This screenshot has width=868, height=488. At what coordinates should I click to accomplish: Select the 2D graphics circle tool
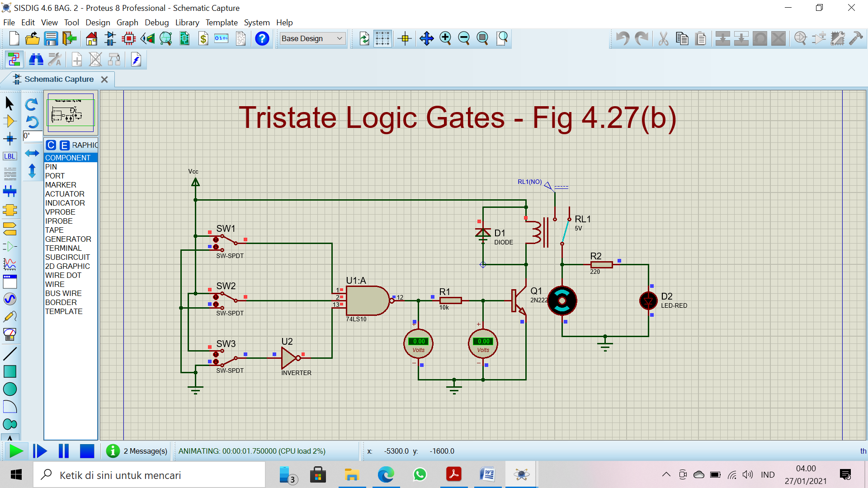click(x=10, y=389)
